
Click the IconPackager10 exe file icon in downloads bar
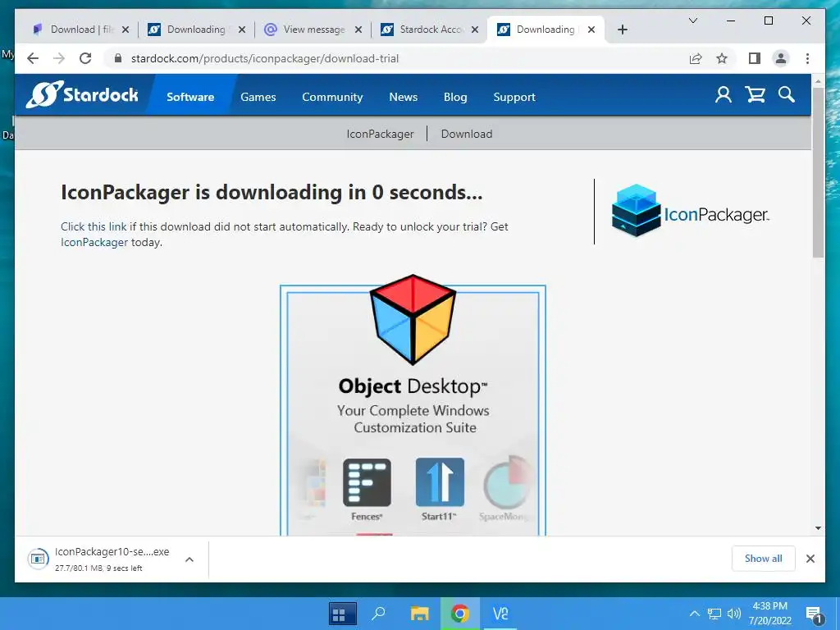38,559
